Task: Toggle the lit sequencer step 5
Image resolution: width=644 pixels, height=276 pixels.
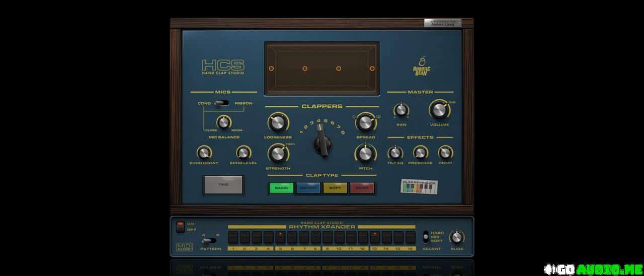Action: pos(281,237)
